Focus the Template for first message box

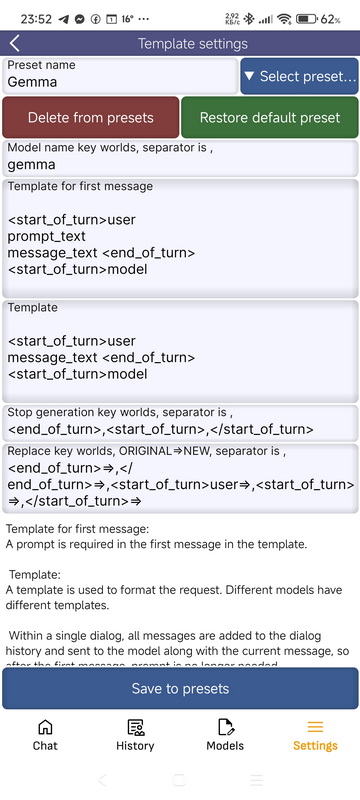coord(180,238)
